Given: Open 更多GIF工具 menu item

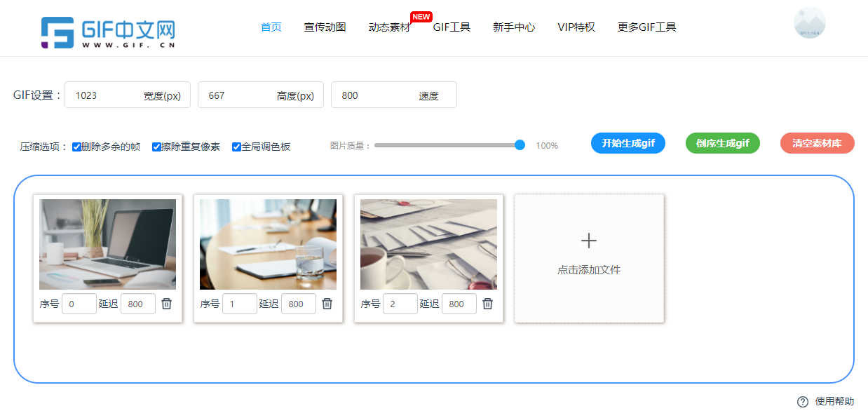Looking at the screenshot, I should point(647,27).
